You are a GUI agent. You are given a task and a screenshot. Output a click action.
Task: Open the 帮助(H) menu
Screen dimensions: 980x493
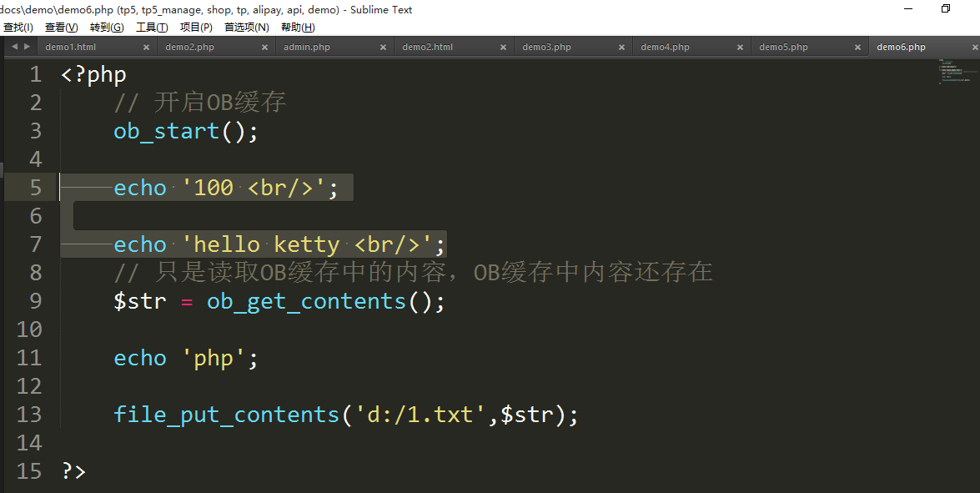[298, 28]
